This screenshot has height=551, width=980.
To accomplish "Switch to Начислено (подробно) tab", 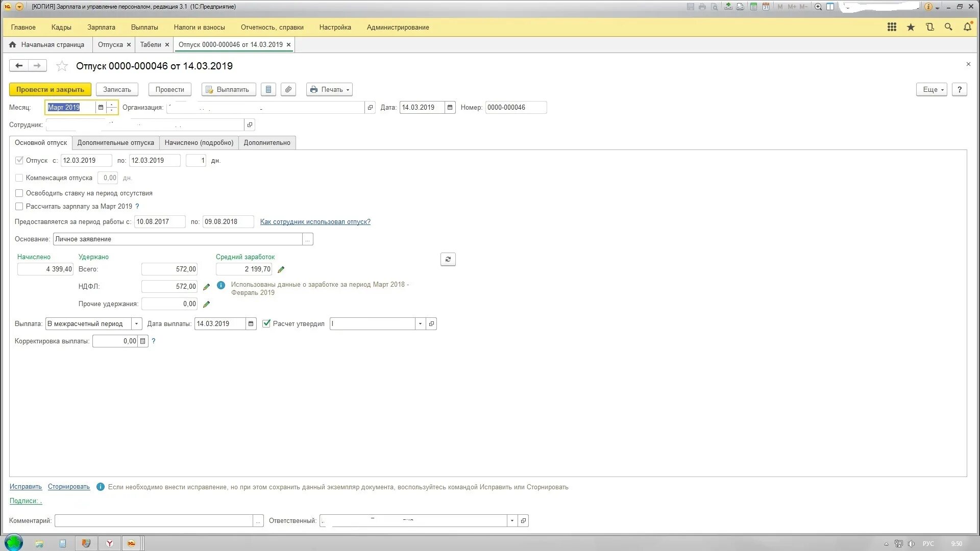I will pos(199,143).
